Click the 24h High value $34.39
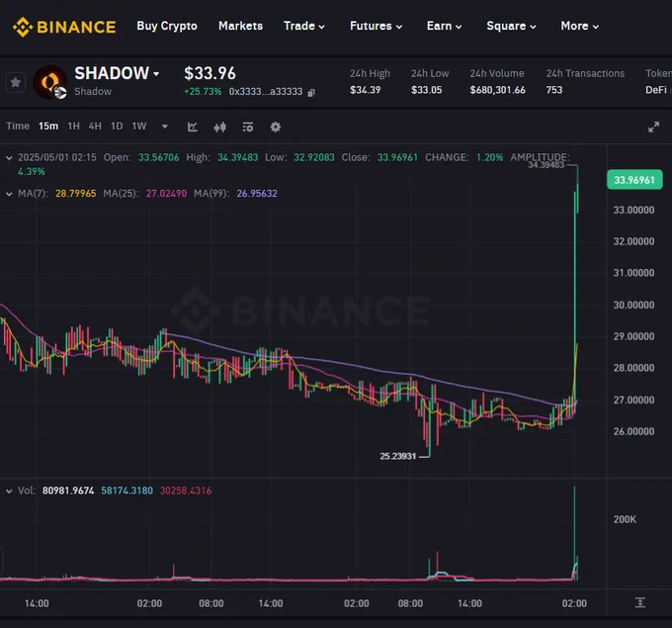Viewport: 672px width, 628px height. pos(365,90)
